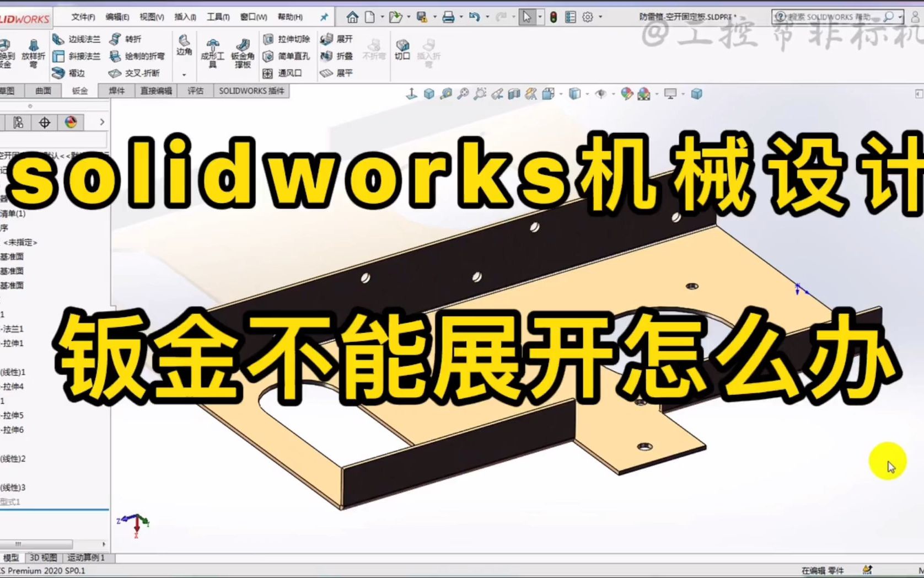Screen dimensions: 924x578
Task: Switch to the 直接编辑 ribbon tab
Action: coord(156,91)
